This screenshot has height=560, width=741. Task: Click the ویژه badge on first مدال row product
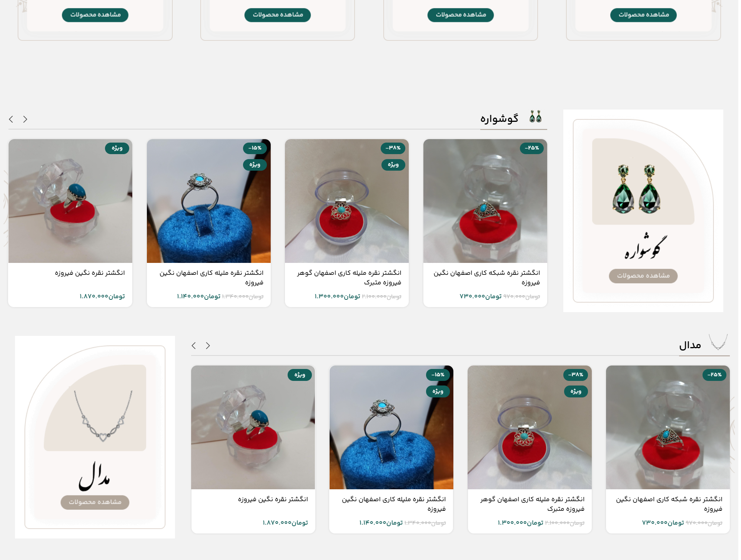[300, 375]
